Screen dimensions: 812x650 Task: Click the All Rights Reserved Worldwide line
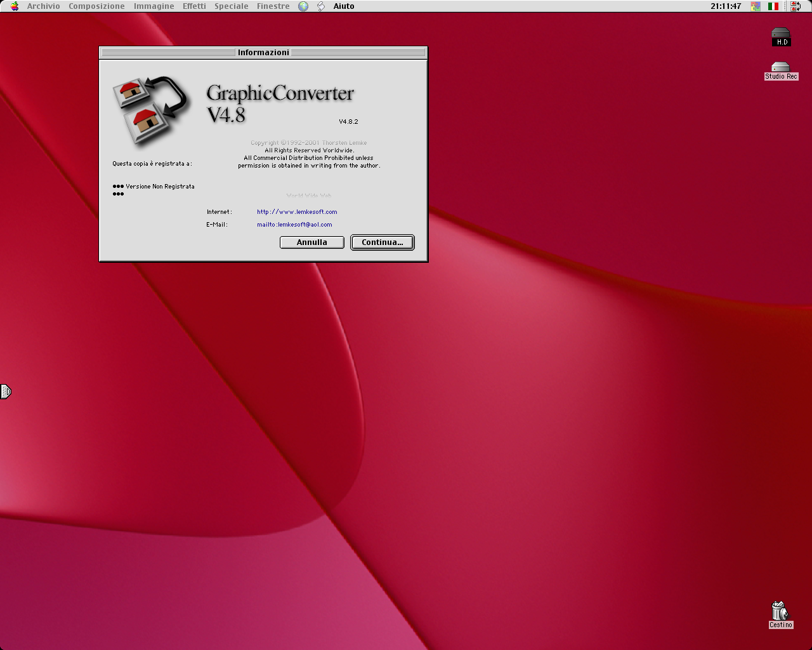click(309, 150)
